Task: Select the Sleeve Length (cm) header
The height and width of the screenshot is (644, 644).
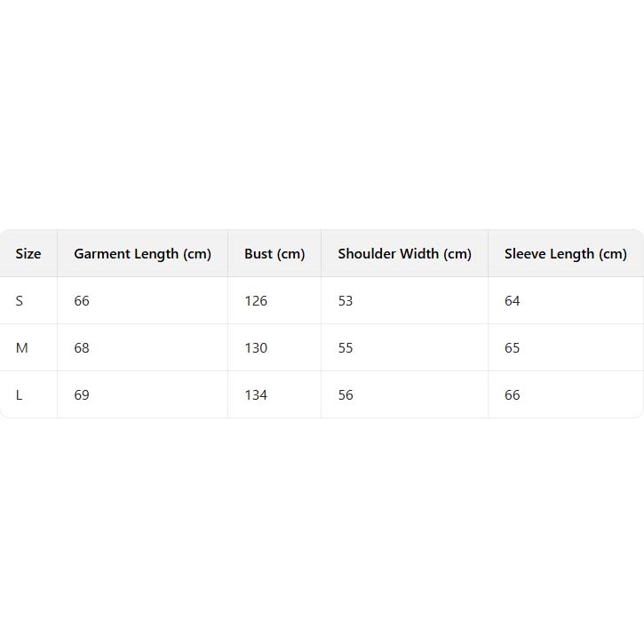Action: (565, 254)
